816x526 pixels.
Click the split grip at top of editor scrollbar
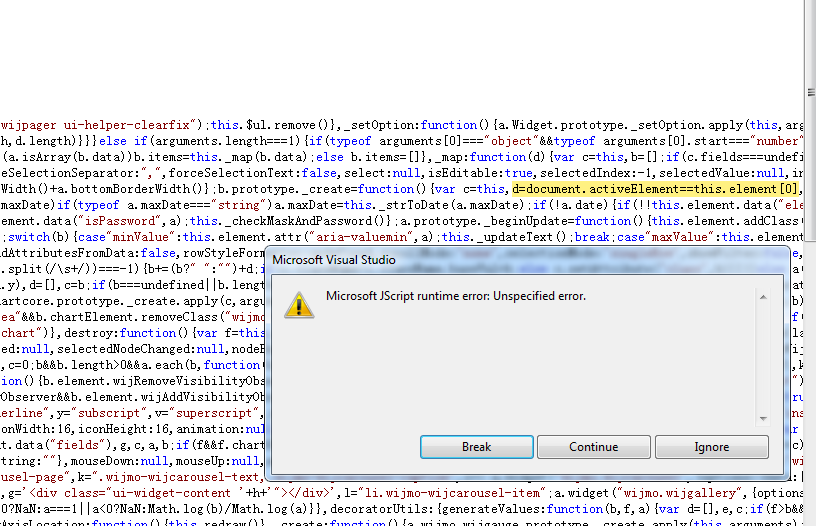811,92
